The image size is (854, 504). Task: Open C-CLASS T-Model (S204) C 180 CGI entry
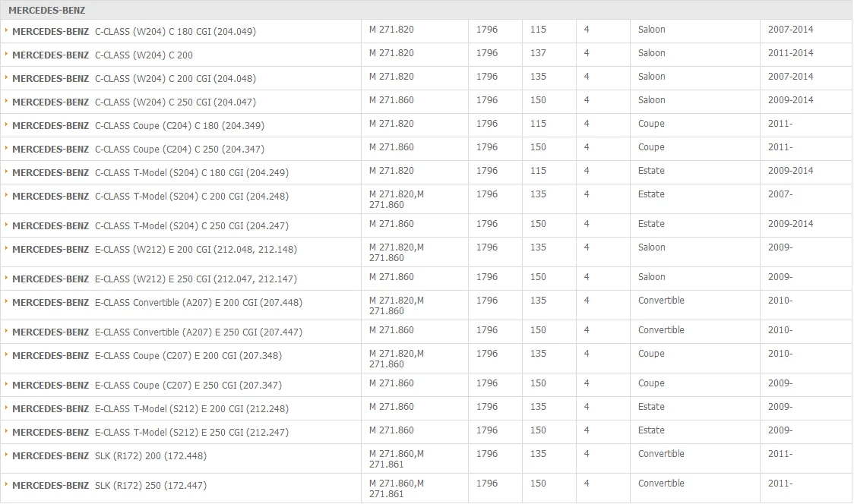[150, 173]
